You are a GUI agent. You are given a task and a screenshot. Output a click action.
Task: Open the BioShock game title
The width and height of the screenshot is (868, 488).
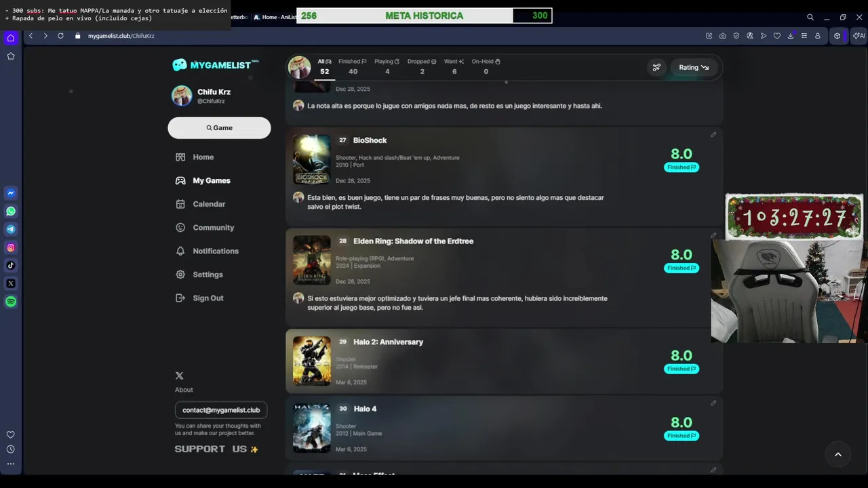pyautogui.click(x=370, y=140)
